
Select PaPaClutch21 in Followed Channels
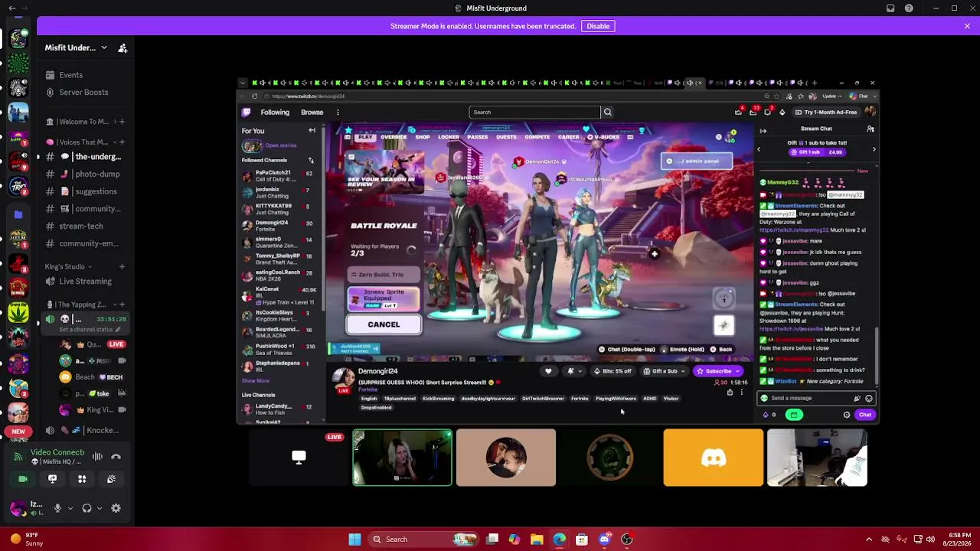(279, 176)
